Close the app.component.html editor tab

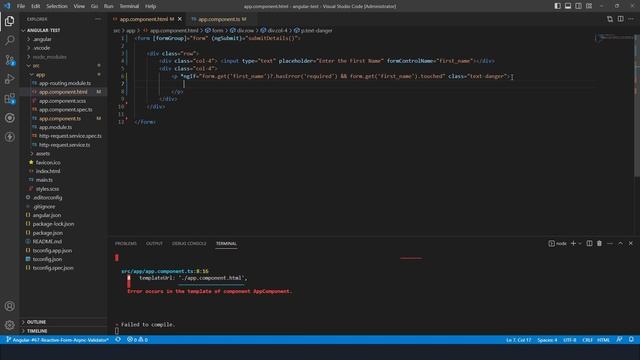180,19
